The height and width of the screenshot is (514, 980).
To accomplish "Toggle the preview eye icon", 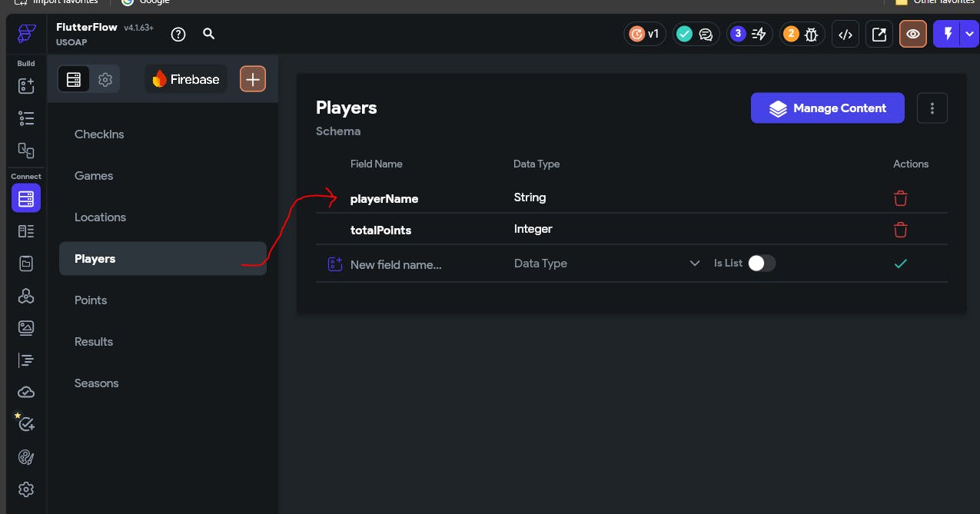I will (912, 34).
